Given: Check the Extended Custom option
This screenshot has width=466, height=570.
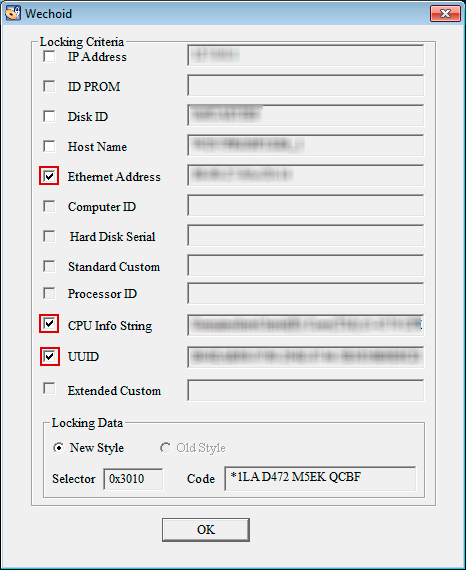Looking at the screenshot, I should pos(49,388).
